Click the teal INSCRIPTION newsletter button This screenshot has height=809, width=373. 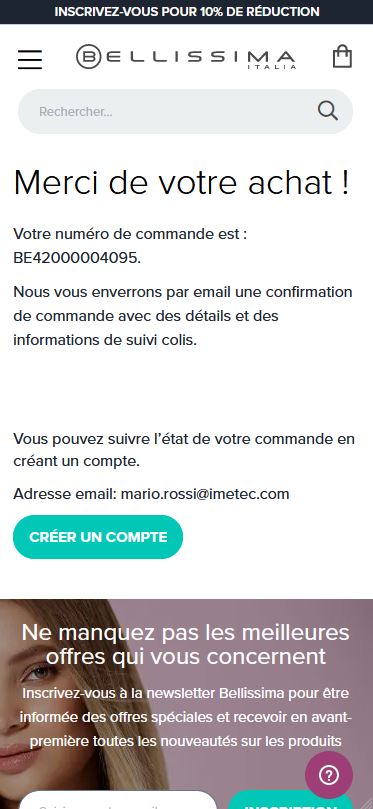290,800
